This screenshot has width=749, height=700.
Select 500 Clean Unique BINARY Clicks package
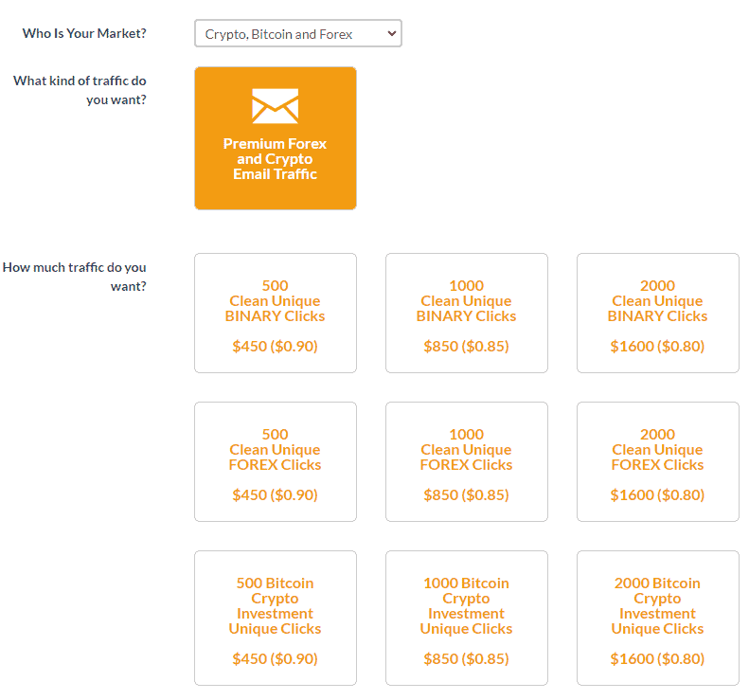point(276,313)
